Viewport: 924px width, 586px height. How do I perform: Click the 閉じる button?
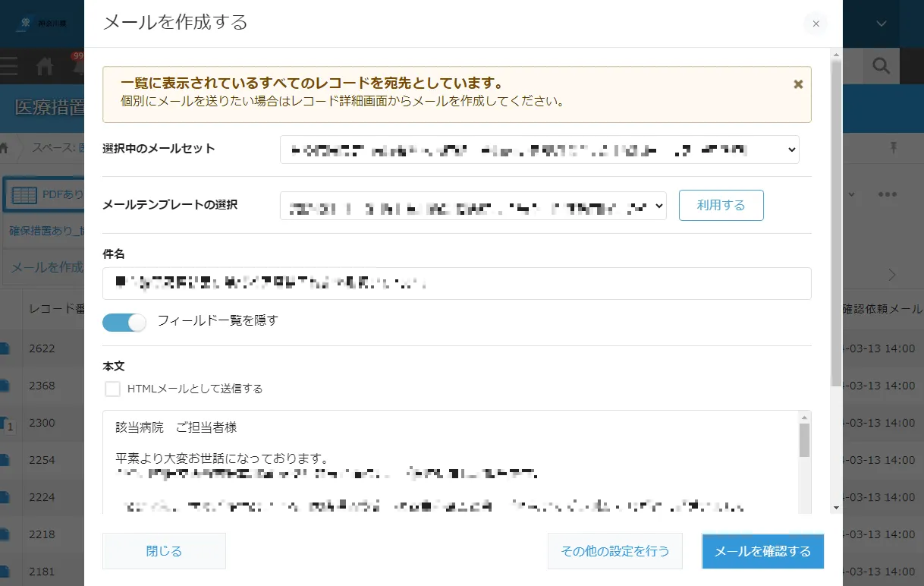tap(164, 551)
